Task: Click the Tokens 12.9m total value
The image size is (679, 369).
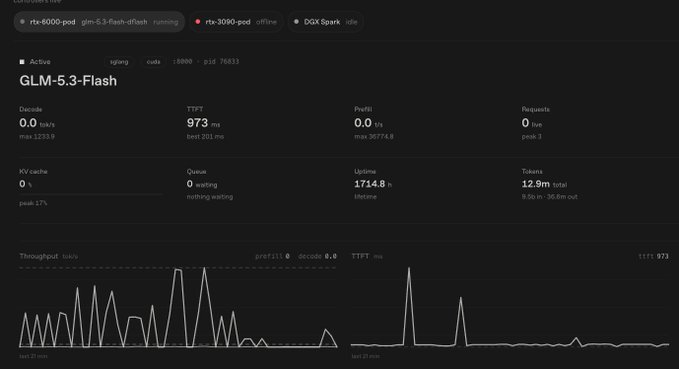Action: pos(544,184)
